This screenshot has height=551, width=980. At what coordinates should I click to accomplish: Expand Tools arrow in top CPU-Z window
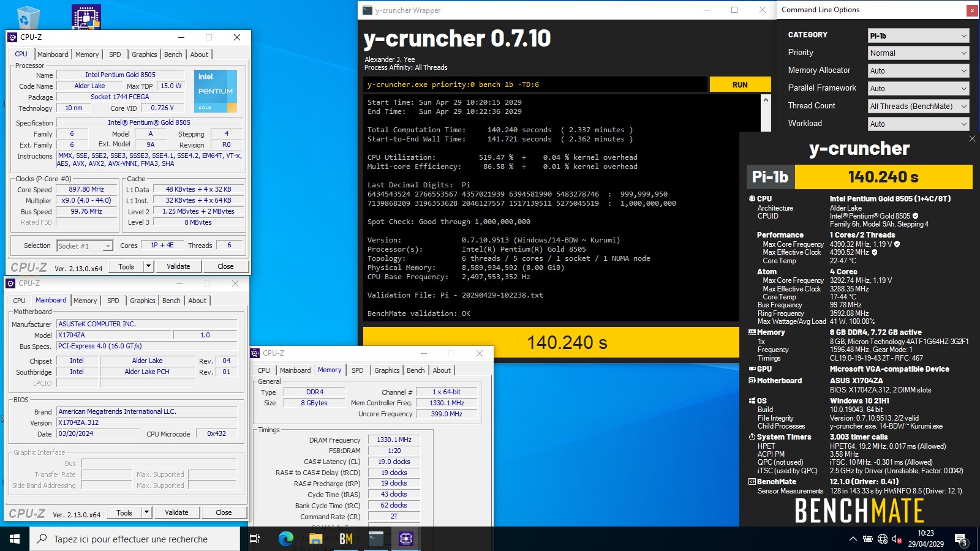pyautogui.click(x=148, y=266)
